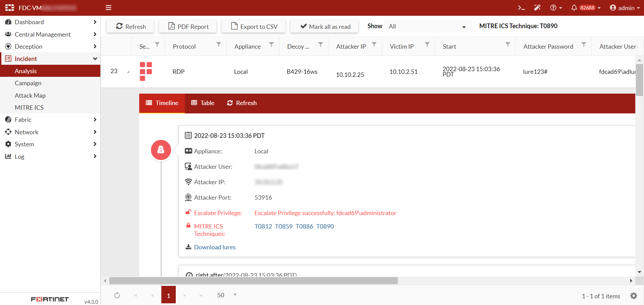Open the magic wand tool icon
This screenshot has width=644, height=305.
coord(537,8)
